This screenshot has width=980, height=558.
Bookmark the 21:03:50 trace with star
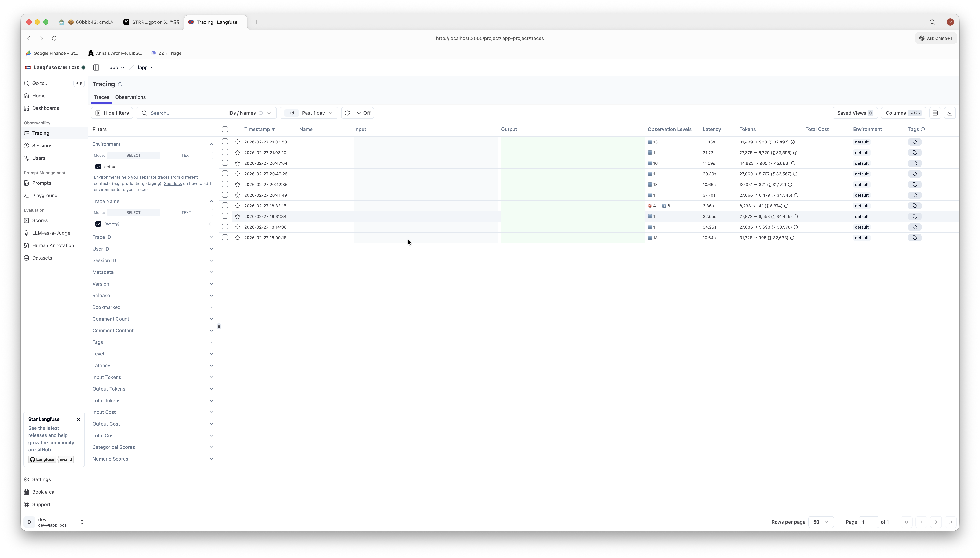click(237, 142)
